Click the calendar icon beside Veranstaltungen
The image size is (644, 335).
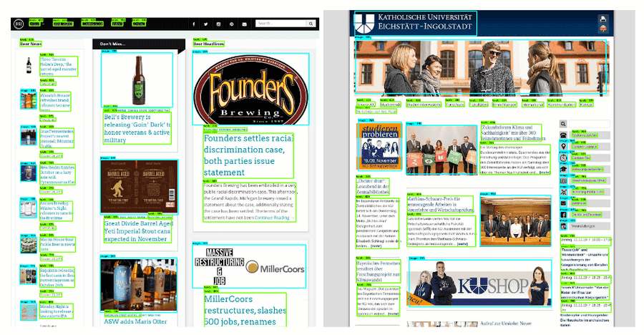[563, 226]
